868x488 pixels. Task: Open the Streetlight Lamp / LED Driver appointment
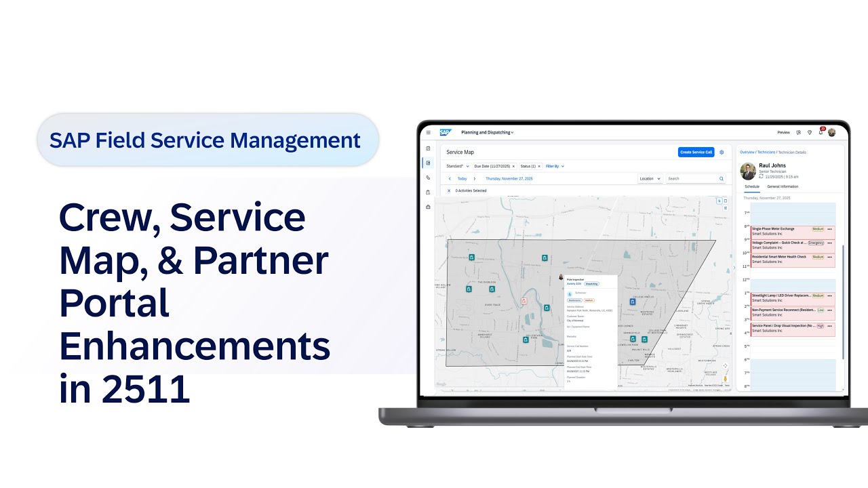click(x=793, y=298)
